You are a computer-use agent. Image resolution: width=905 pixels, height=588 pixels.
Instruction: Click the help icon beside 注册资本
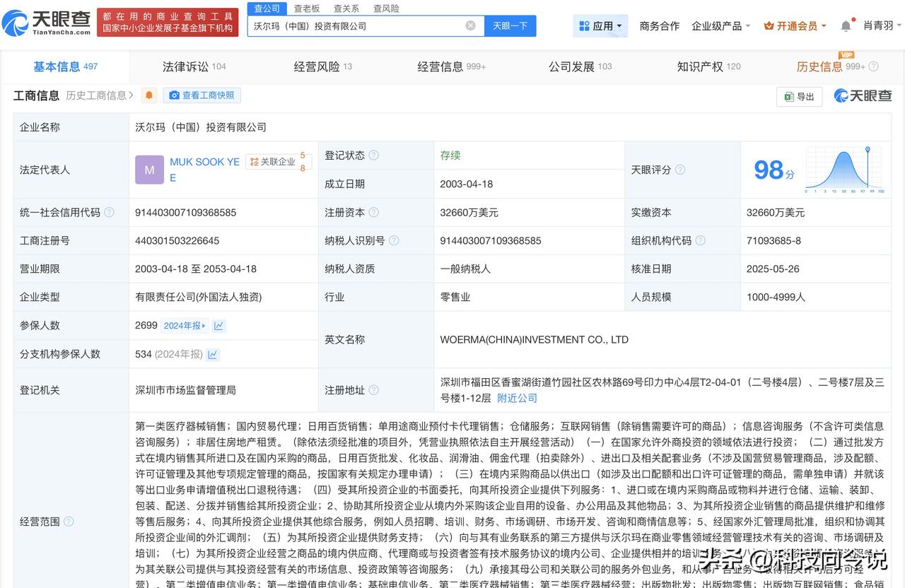pos(373,212)
